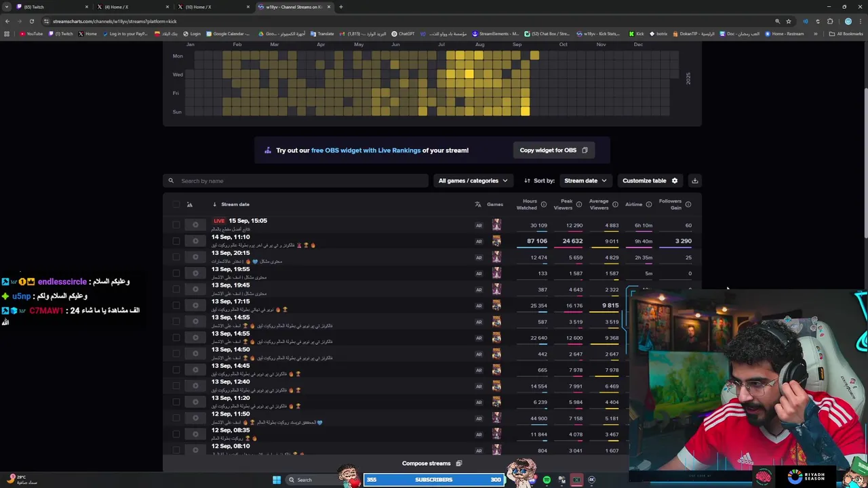Click AR language badge on 13 Sep, 20:15 row
Viewport: 868px width, 488px height.
(x=479, y=258)
